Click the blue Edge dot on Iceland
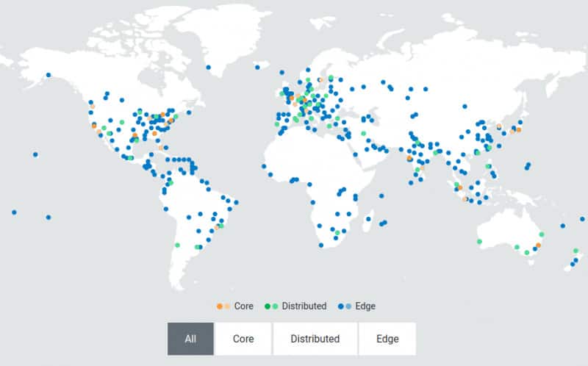Screen dimensions: 588x366 tap(258, 65)
